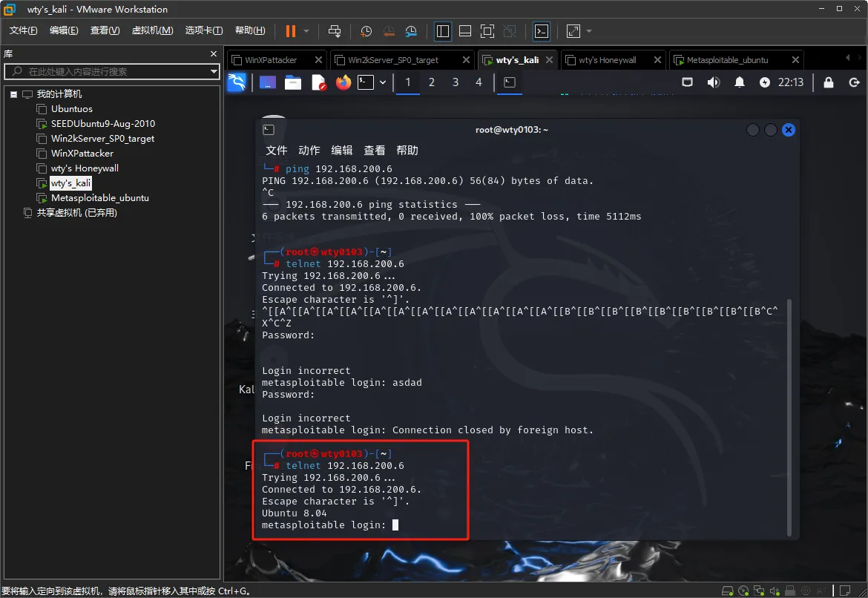This screenshot has height=598, width=868.
Task: Open the snapshot manager icon
Action: pyautogui.click(x=411, y=32)
